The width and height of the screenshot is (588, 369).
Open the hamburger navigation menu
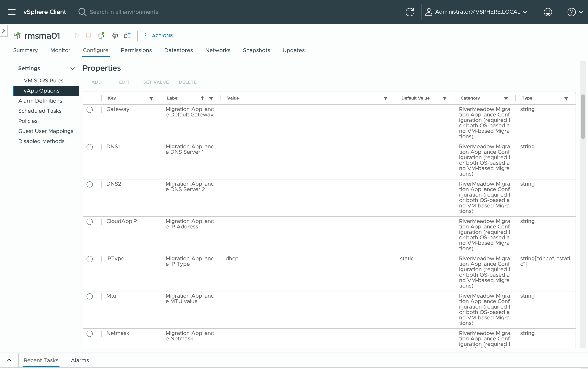click(x=11, y=12)
